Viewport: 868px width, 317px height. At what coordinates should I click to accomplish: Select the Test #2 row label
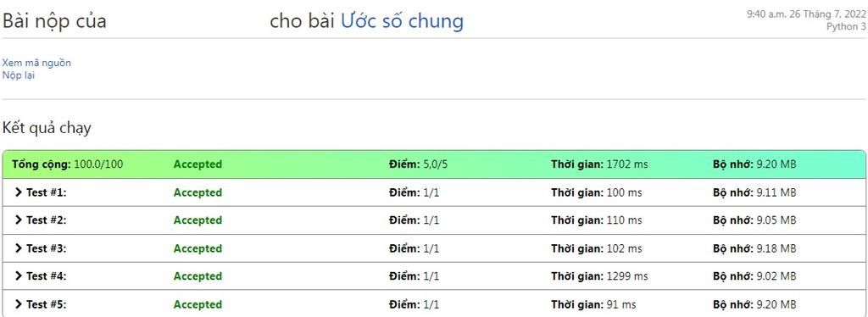pyautogui.click(x=47, y=220)
